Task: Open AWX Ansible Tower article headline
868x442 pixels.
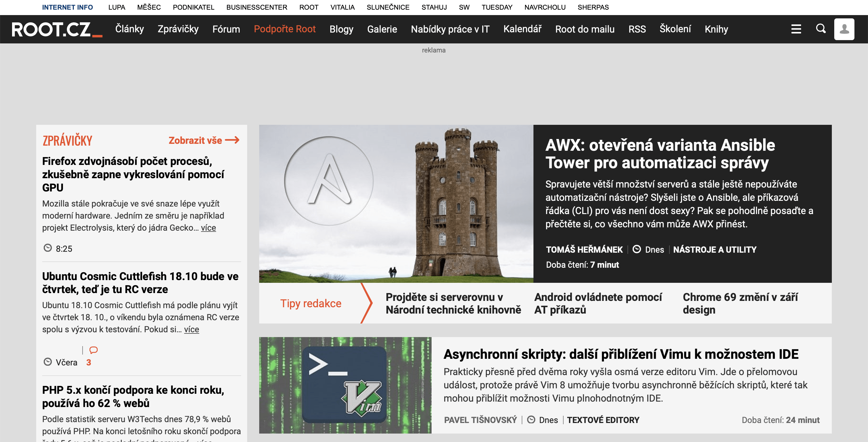Action: tap(660, 153)
